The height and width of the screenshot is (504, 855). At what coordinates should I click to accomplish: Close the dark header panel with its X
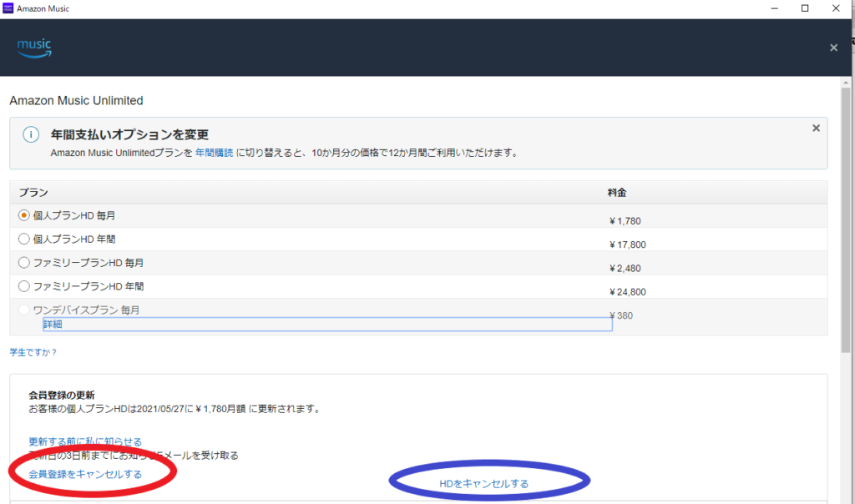[834, 48]
